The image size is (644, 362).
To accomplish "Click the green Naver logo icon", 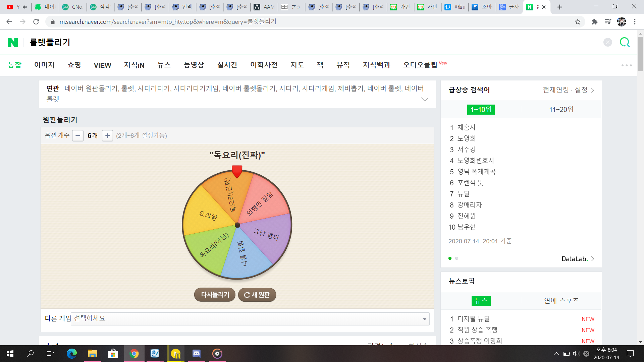I will pos(13,42).
